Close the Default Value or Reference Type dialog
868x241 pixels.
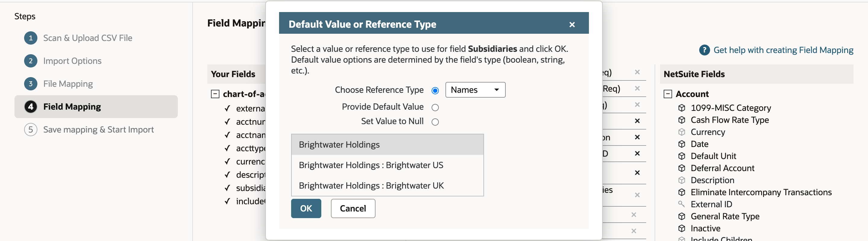(x=572, y=25)
